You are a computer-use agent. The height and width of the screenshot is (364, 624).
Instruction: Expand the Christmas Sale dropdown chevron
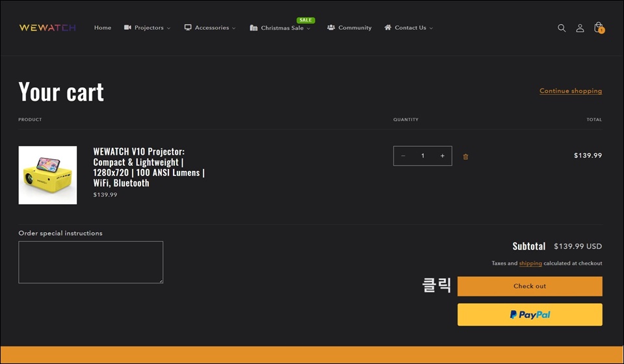308,29
